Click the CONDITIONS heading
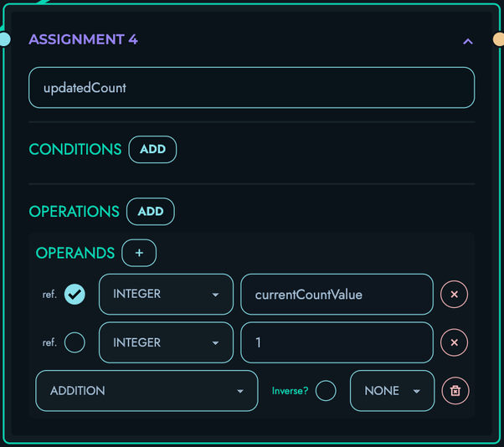The image size is (504, 447). point(75,150)
